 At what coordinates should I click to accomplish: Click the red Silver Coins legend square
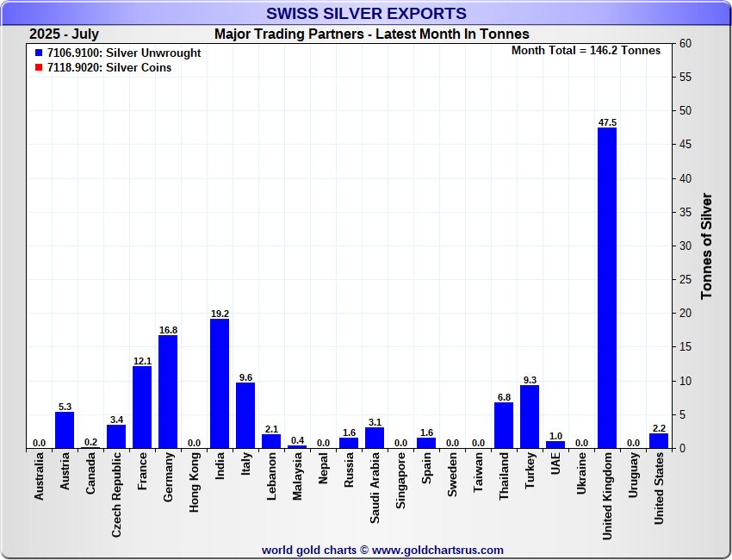point(39,68)
